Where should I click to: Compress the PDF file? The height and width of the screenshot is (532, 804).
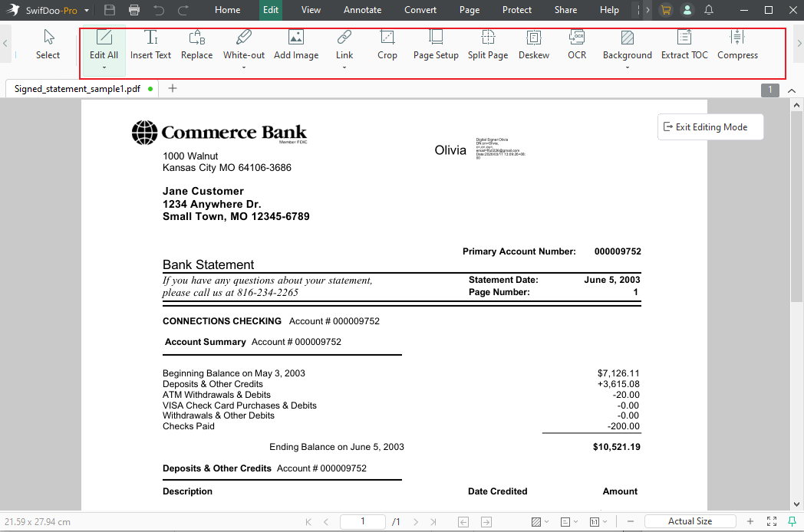(737, 44)
